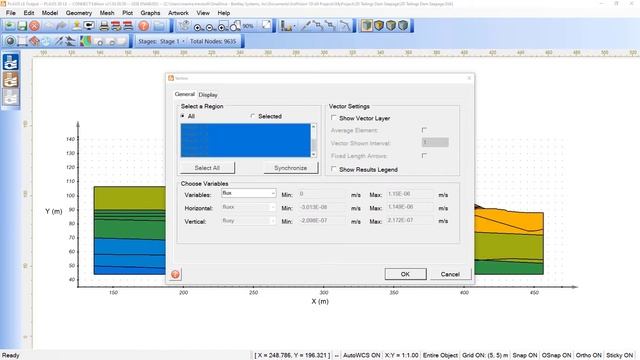This screenshot has height=360, width=640.
Task: Click the grayed third sidebar module icon
Action: tap(11, 98)
